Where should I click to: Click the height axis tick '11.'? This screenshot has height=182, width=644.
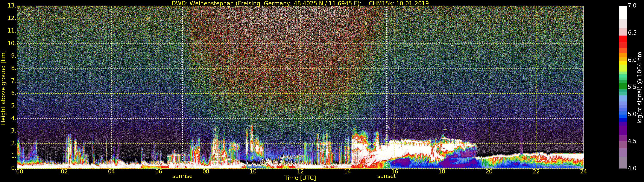(12, 31)
